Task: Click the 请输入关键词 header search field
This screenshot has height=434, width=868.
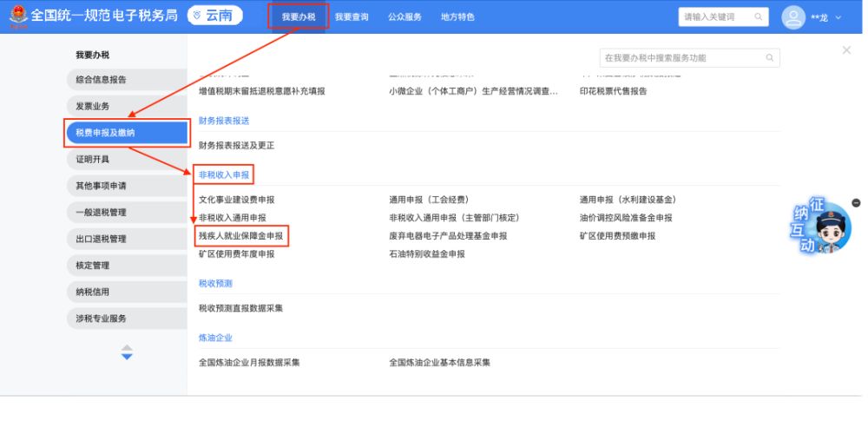Action: [x=715, y=16]
